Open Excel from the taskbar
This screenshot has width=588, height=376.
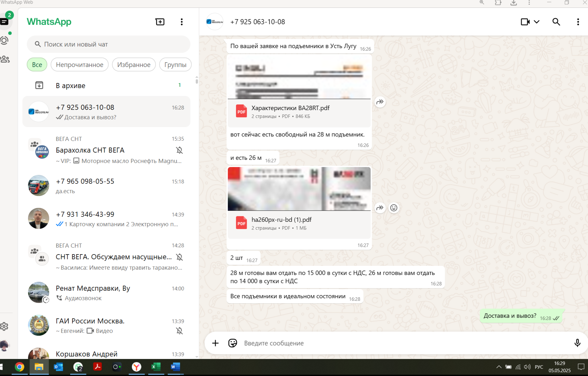click(156, 367)
